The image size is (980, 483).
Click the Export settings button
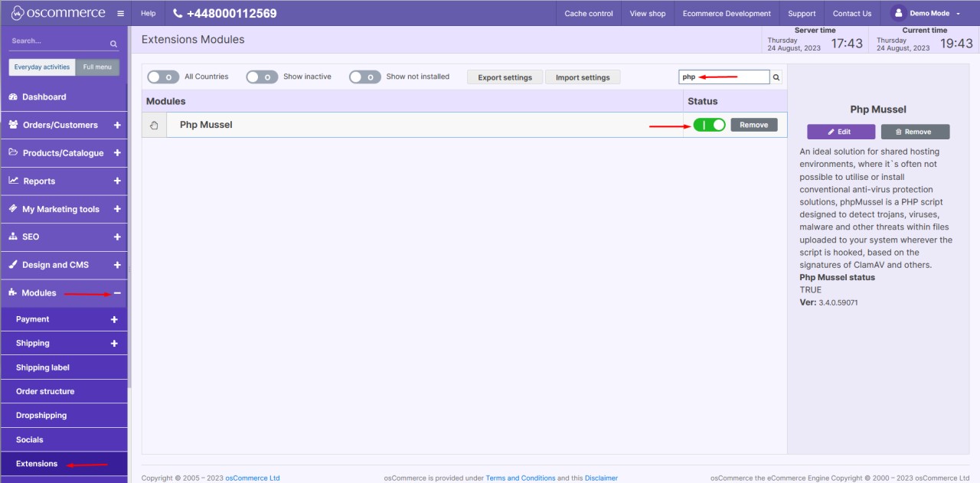pyautogui.click(x=505, y=77)
